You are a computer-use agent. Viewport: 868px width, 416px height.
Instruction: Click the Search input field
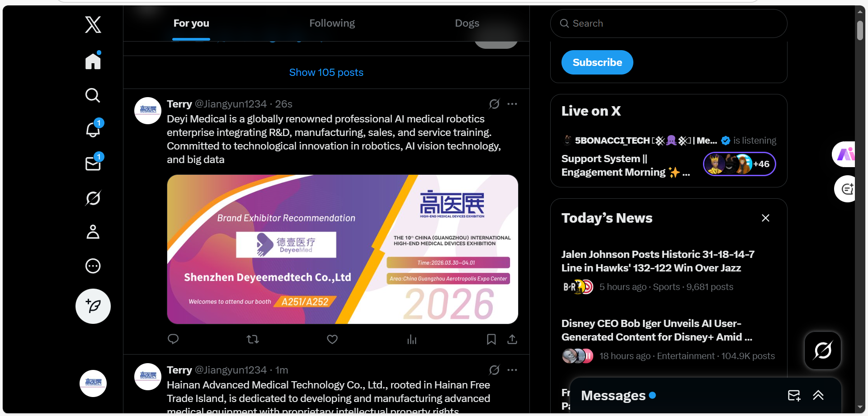coord(669,23)
